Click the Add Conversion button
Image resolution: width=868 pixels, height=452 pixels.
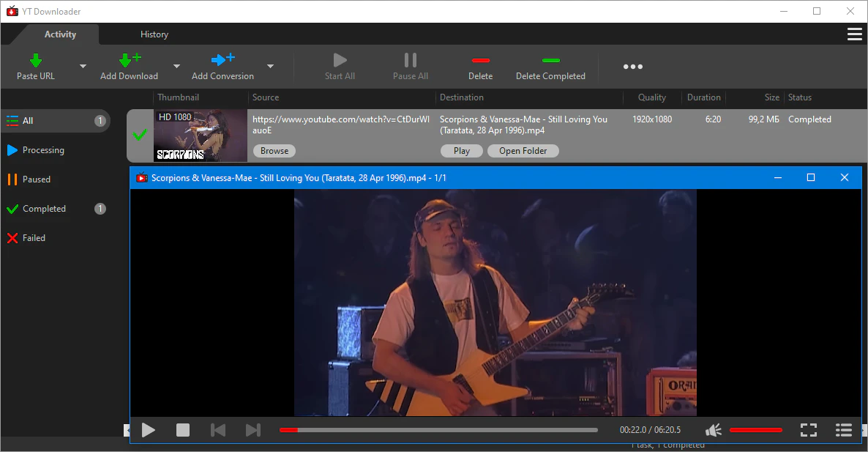[x=222, y=67]
